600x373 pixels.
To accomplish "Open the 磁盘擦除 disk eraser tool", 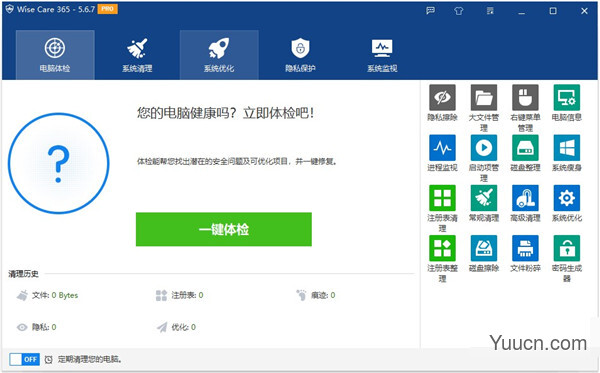I will coord(484,248).
